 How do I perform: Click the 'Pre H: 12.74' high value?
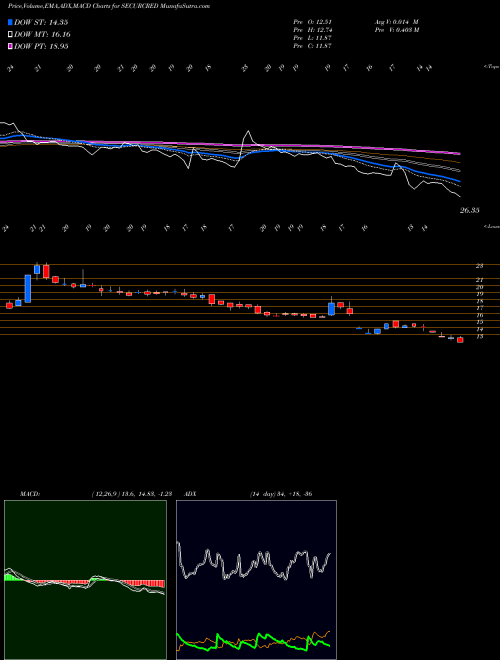tap(314, 30)
